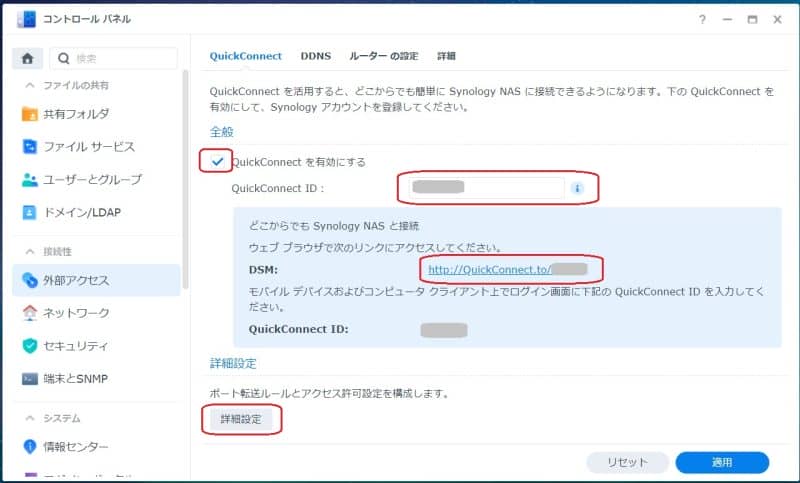Select ユーザーとグループ in sidebar
Viewport: 800px width, 483px height.
[96, 180]
